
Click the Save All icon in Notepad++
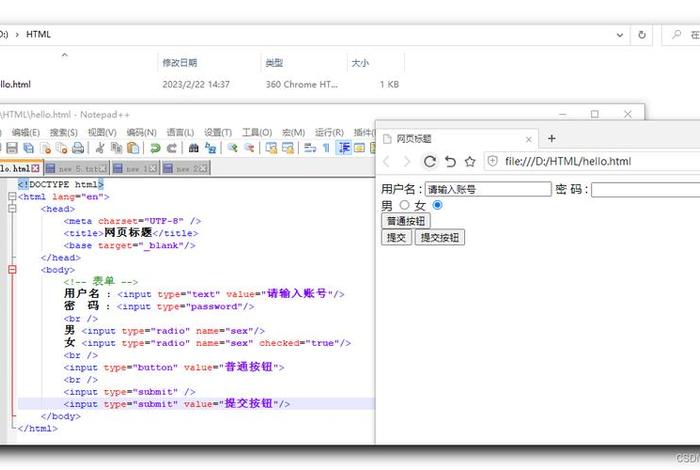pos(29,148)
